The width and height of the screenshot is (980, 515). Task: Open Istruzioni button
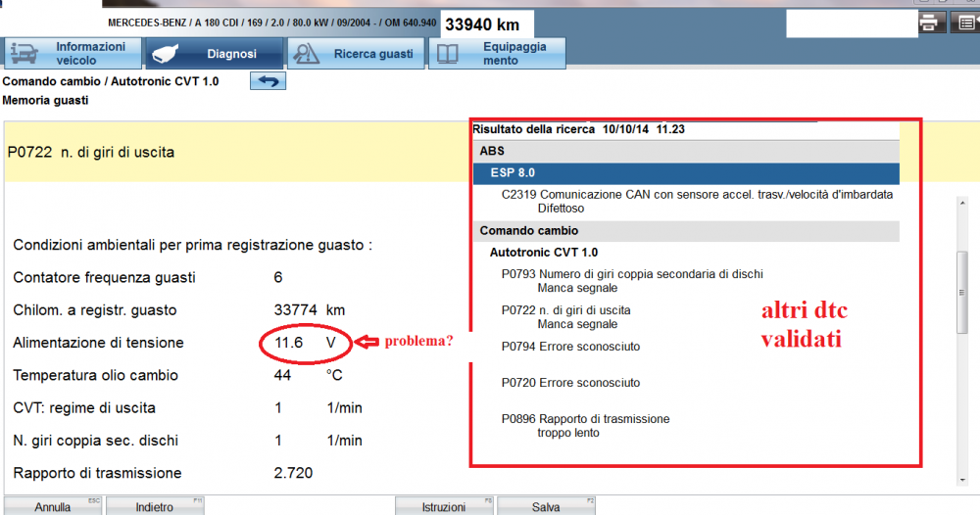pyautogui.click(x=444, y=506)
